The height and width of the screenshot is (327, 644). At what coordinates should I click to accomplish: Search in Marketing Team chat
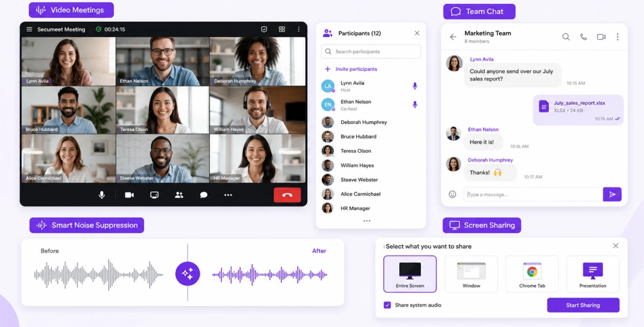point(566,37)
